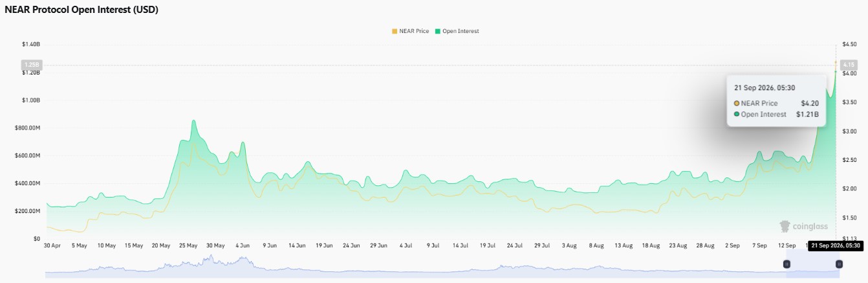Click the 29 Jul date label
The image size is (868, 283).
pyautogui.click(x=542, y=246)
